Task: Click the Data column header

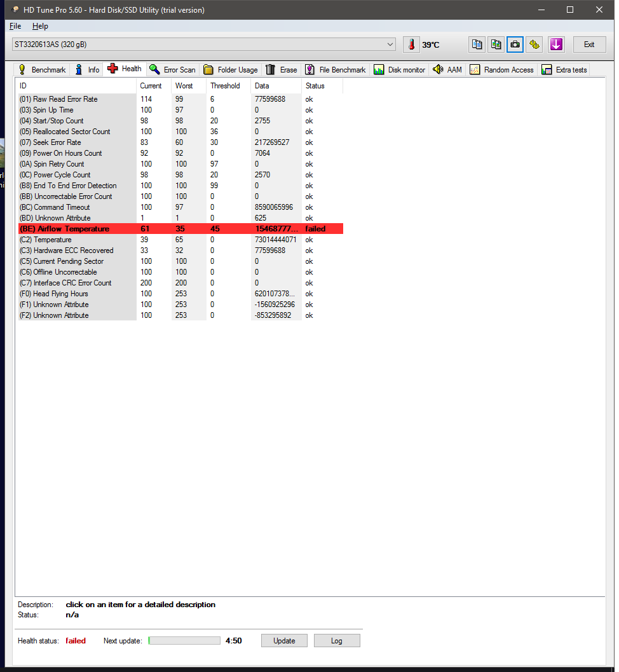Action: pyautogui.click(x=276, y=86)
